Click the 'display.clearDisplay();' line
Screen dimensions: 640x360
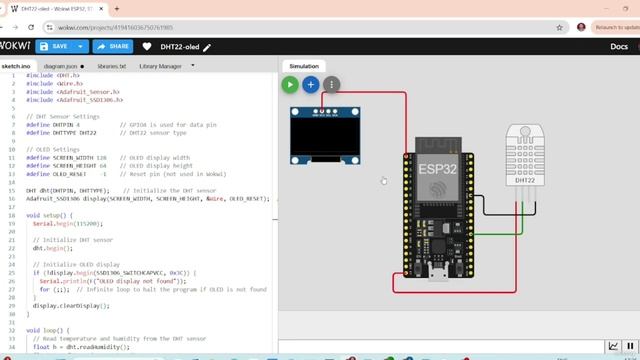[x=71, y=306]
